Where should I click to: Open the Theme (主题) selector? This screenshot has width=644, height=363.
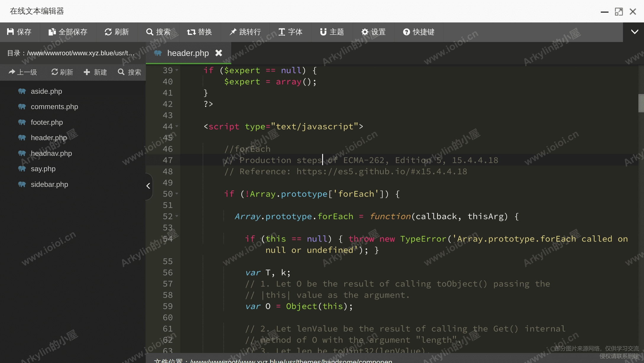tap(332, 32)
